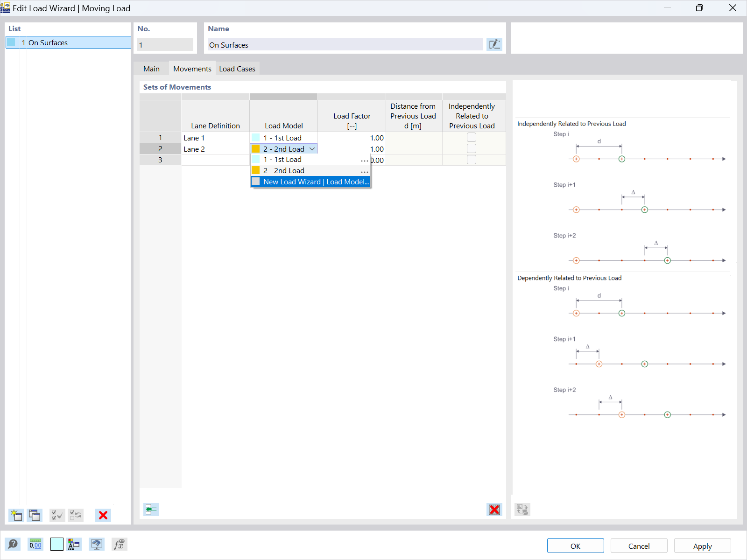Click the select all check icon
Viewport: 747px width, 560px height.
pyautogui.click(x=57, y=515)
